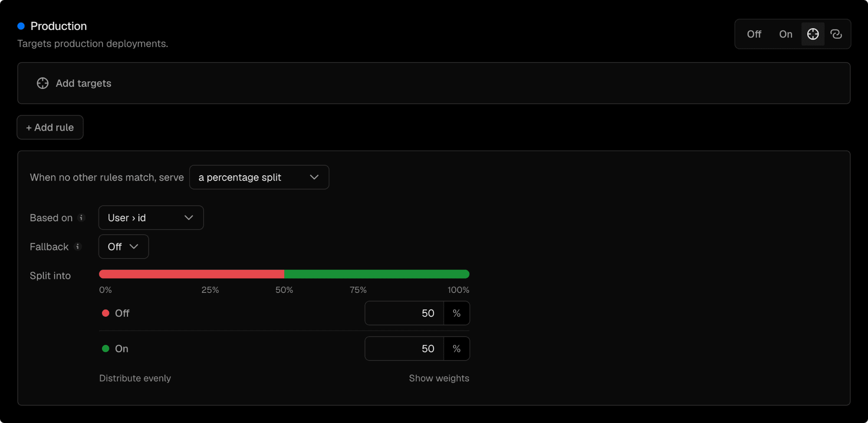The width and height of the screenshot is (868, 423).
Task: Click the green color dot beside On
Action: coord(105,349)
